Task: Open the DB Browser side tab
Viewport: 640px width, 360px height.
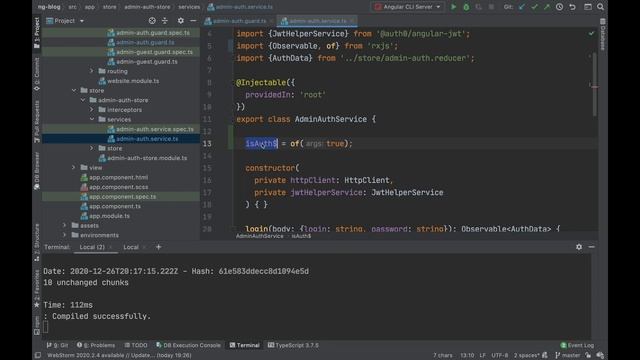Action: (37, 171)
